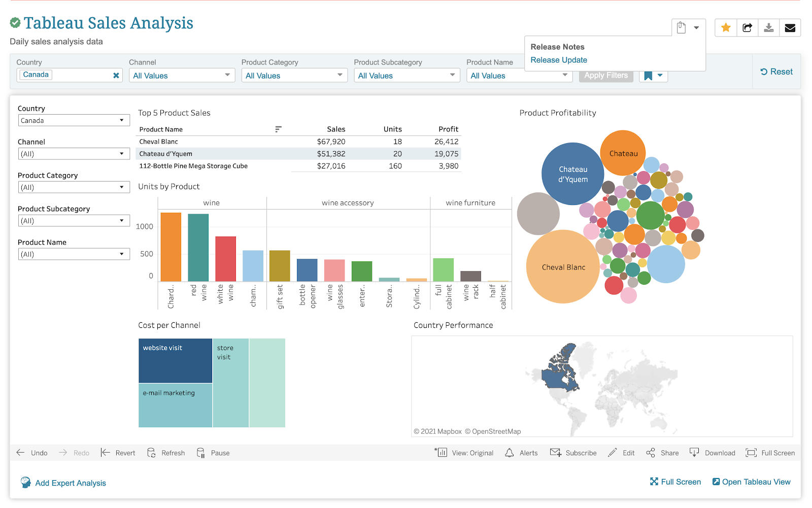Image resolution: width=812 pixels, height=508 pixels.
Task: Click the toolbar Full Screen icon
Action: click(x=751, y=453)
